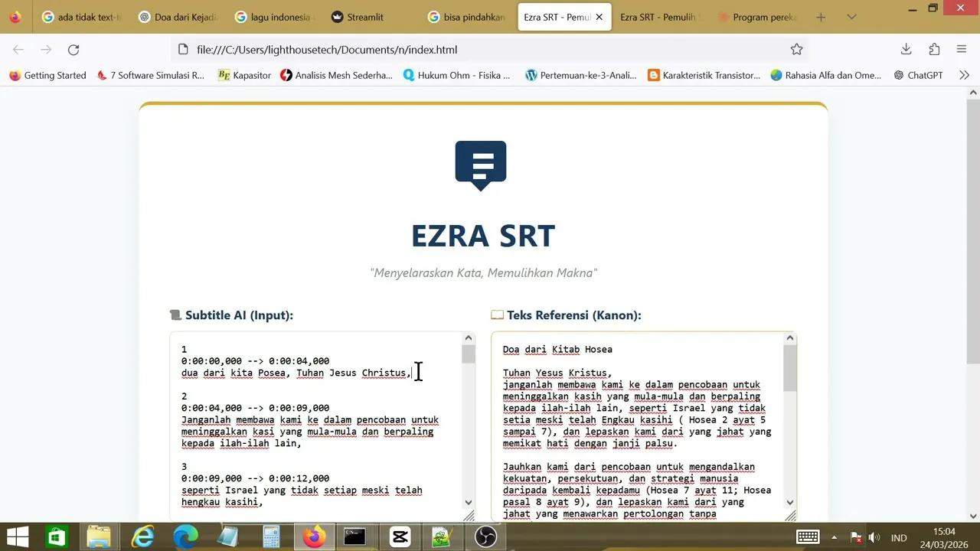Click the 'Doa dari Kitab Hosea' line
The width and height of the screenshot is (980, 551).
click(557, 350)
